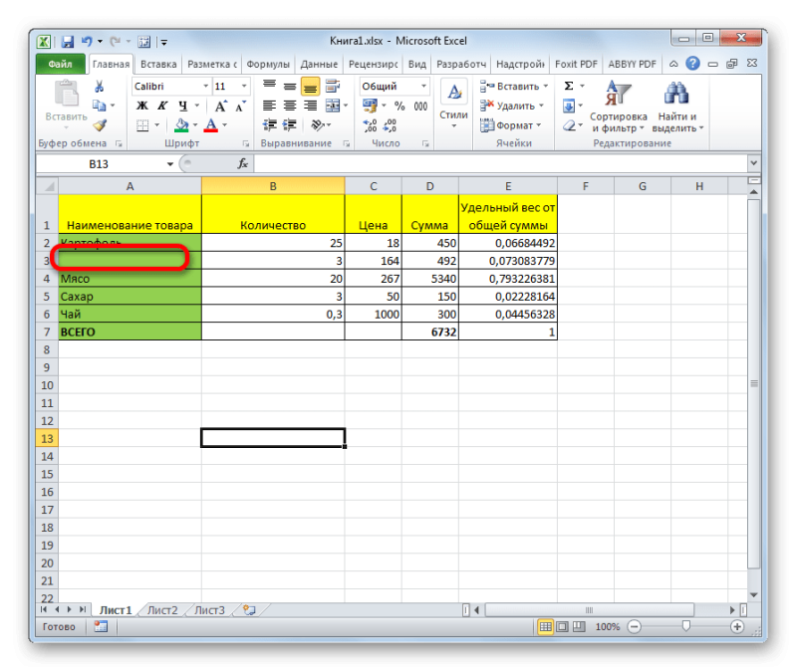Open the Calibri font name dropdown
The image size is (797, 672).
click(x=205, y=87)
